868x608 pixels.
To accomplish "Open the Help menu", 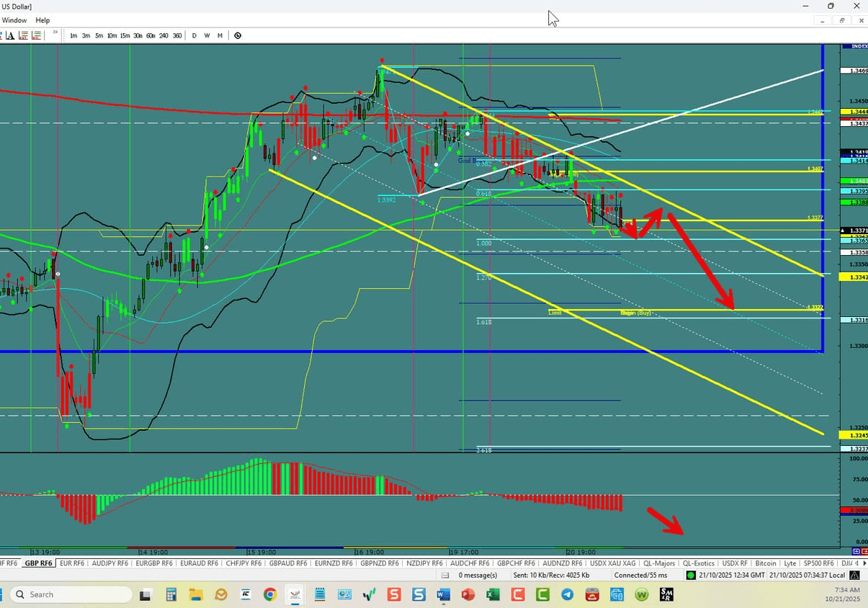I will (42, 20).
